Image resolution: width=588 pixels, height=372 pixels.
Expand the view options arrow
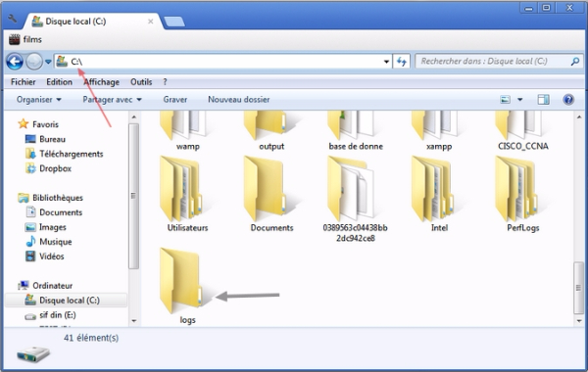(519, 100)
